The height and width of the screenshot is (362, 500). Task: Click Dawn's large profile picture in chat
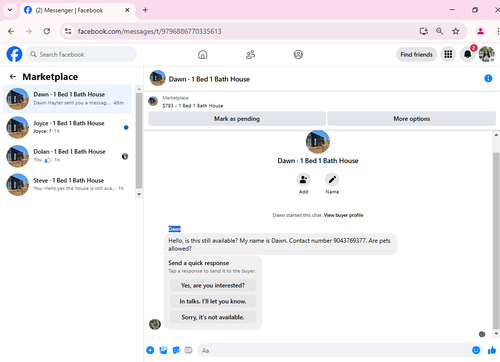click(318, 142)
